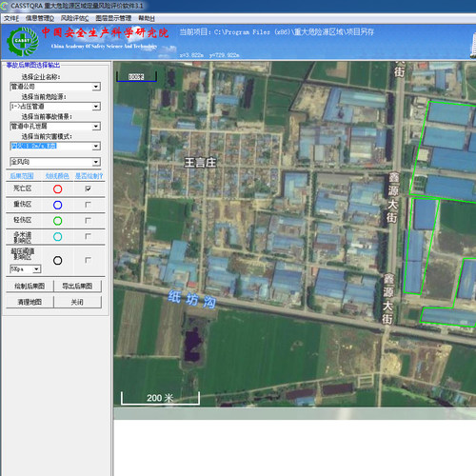
Task: Click the 绘制后果图 button
Action: tap(30, 287)
